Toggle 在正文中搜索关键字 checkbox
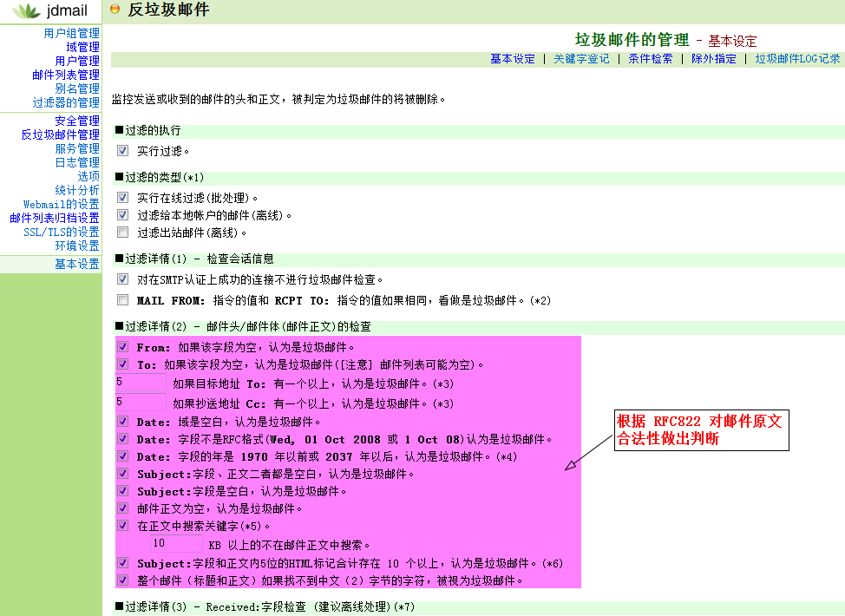This screenshot has height=616, width=845. click(123, 526)
